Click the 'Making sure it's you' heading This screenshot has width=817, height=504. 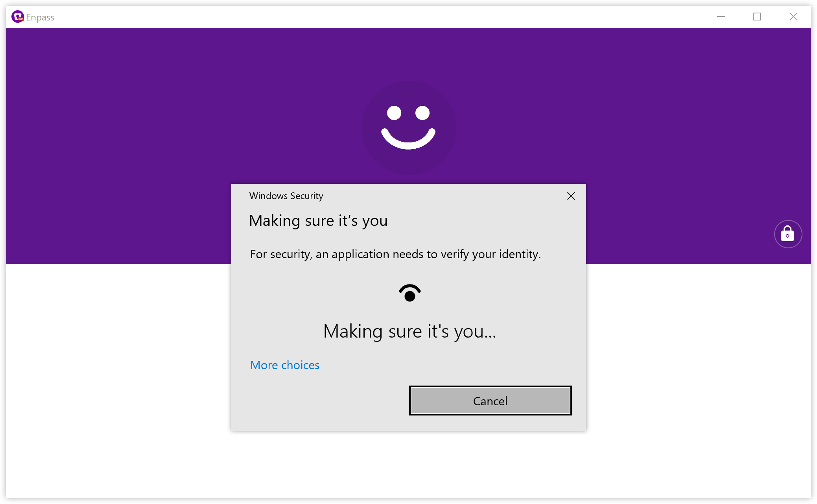318,221
